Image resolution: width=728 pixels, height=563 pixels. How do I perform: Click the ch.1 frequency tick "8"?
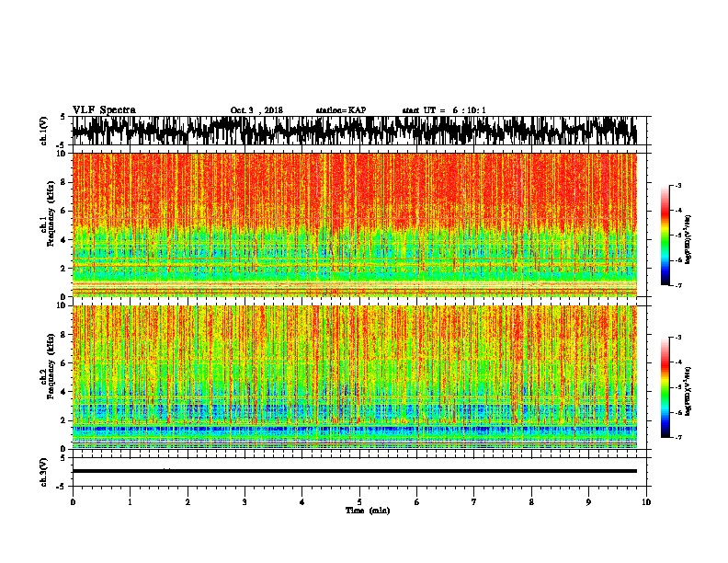click(64, 182)
